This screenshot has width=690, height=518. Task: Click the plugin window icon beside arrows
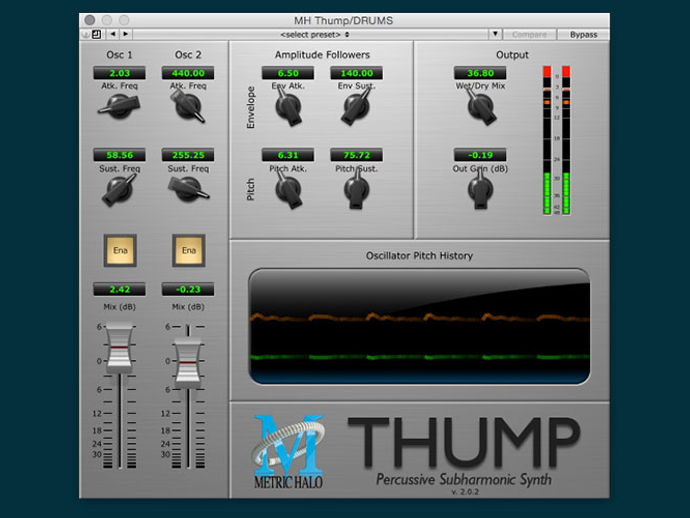(x=96, y=34)
